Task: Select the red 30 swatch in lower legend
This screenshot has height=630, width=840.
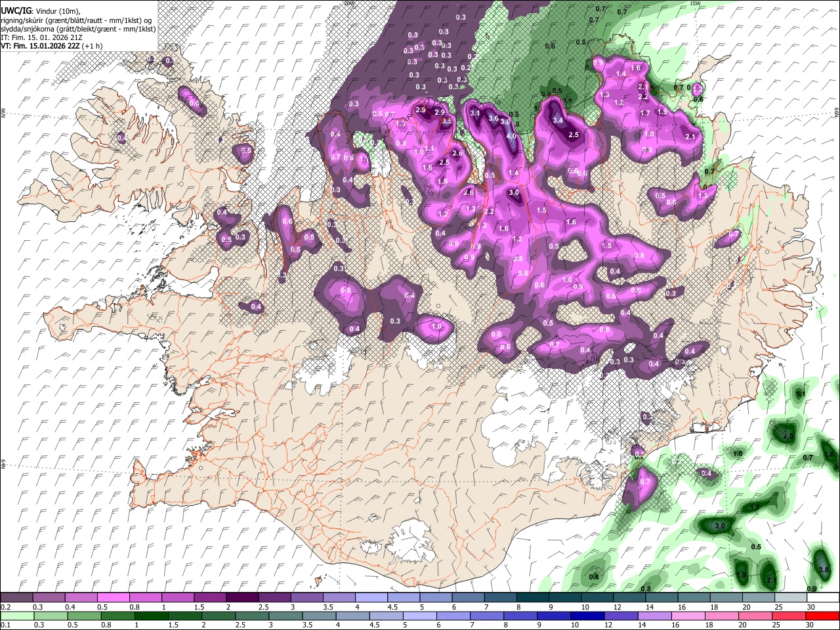Action: pyautogui.click(x=824, y=616)
